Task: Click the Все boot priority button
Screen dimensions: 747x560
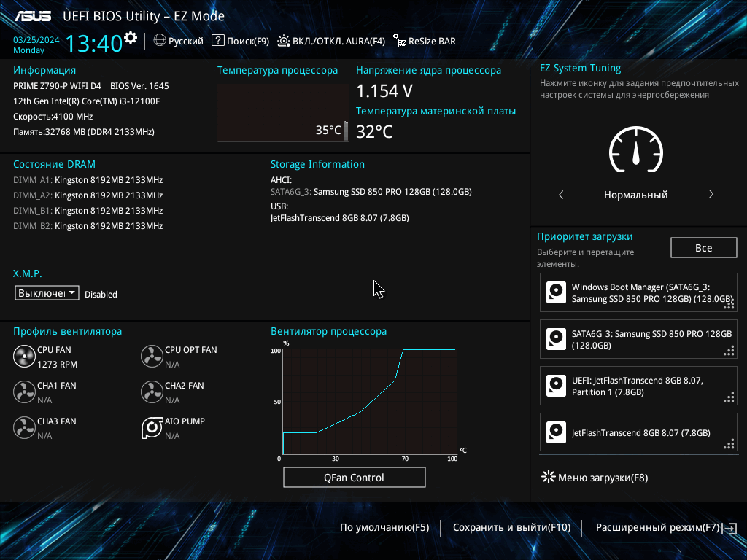Action: point(704,248)
